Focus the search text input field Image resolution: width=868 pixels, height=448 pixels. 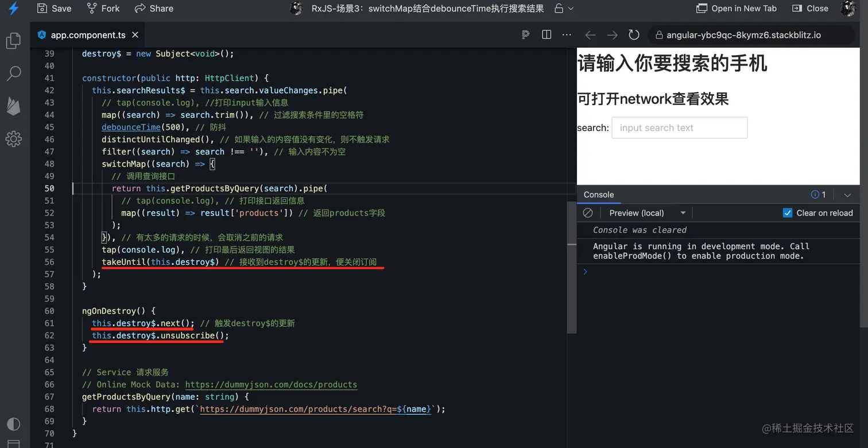tap(680, 128)
